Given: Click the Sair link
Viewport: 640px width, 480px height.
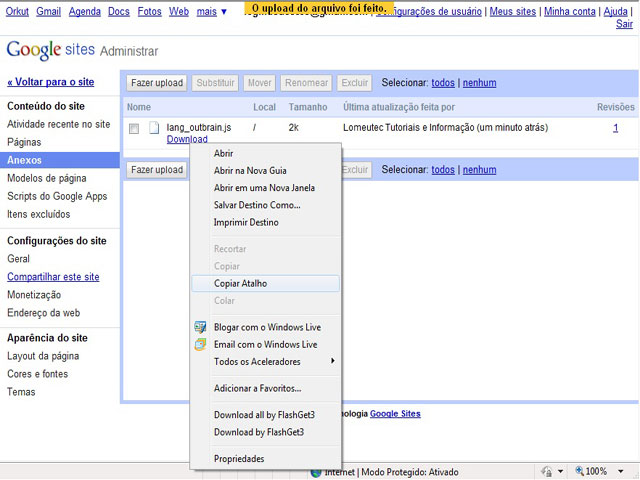Looking at the screenshot, I should pyautogui.click(x=624, y=24).
